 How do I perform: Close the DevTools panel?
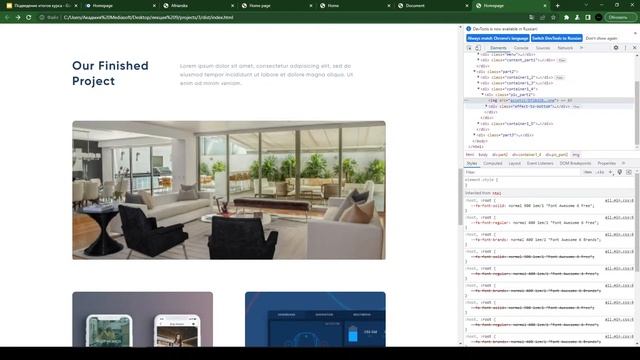point(634,48)
